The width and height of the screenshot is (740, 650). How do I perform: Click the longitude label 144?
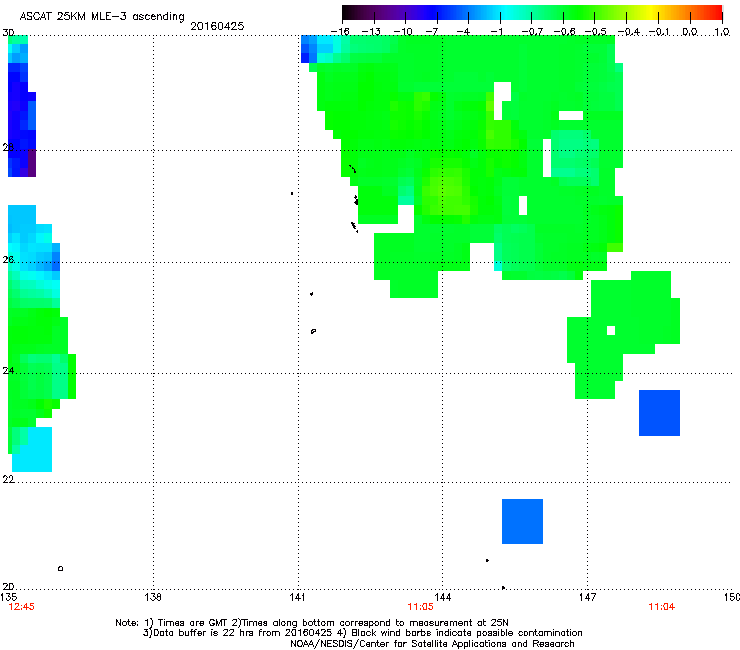[x=442, y=597]
